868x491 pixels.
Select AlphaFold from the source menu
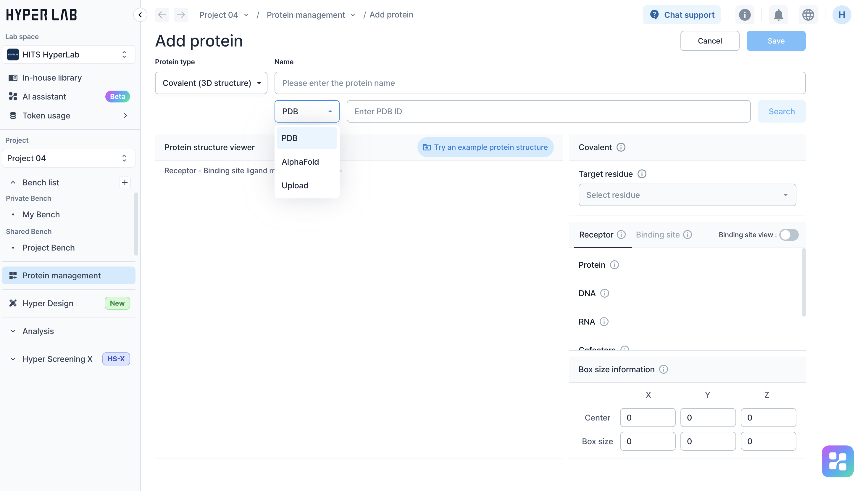(x=300, y=162)
